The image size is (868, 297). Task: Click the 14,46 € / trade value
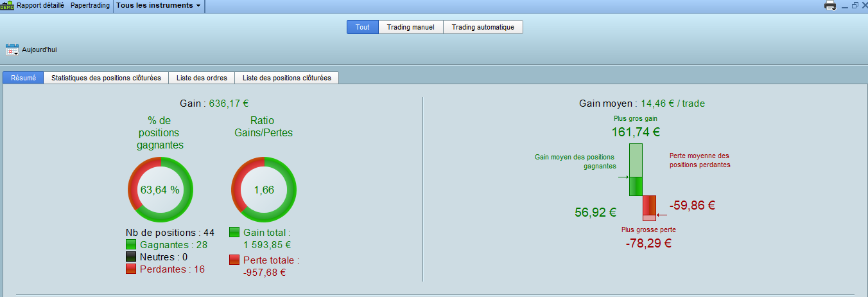(673, 103)
